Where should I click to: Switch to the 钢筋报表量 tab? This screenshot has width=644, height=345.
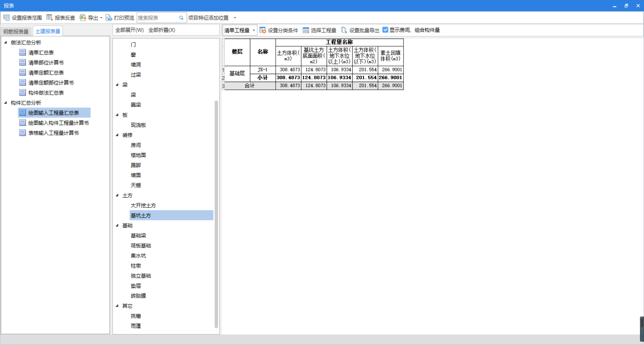point(16,31)
